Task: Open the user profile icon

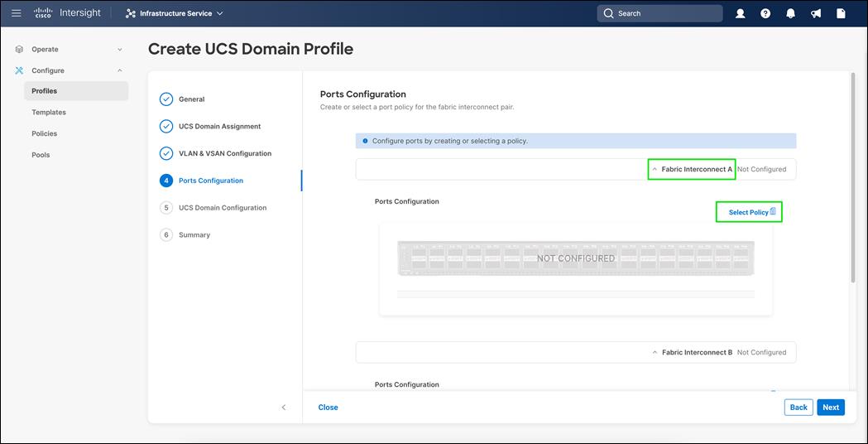Action: pyautogui.click(x=740, y=14)
